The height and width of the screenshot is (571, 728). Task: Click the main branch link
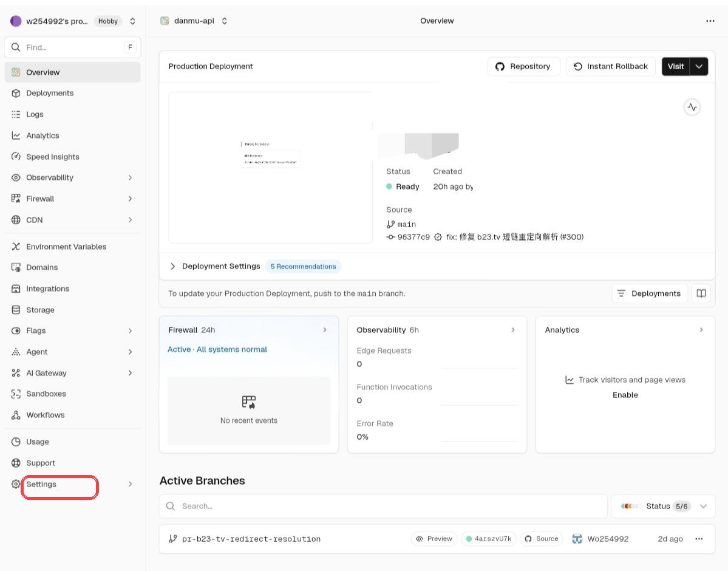click(406, 224)
